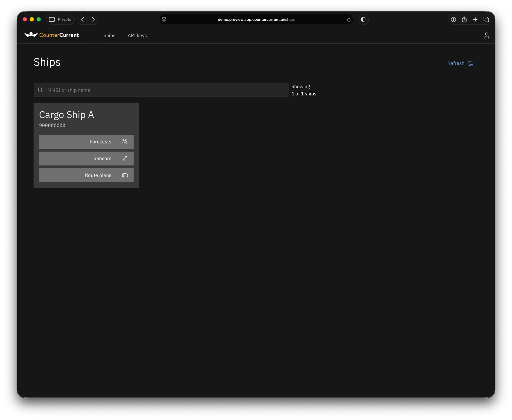This screenshot has height=420, width=512.
Task: Select the MMSI number 900000000
Action: 52,125
